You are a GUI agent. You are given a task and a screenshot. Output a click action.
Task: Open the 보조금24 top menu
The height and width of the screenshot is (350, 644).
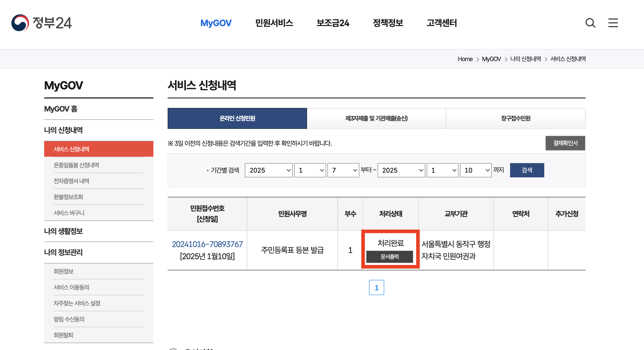(x=333, y=23)
